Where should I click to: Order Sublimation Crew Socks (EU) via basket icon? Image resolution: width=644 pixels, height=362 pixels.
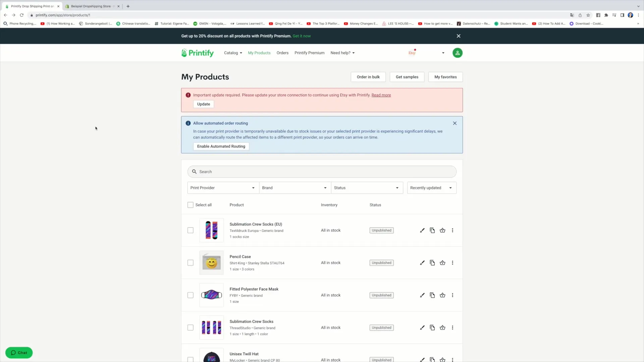(442, 230)
